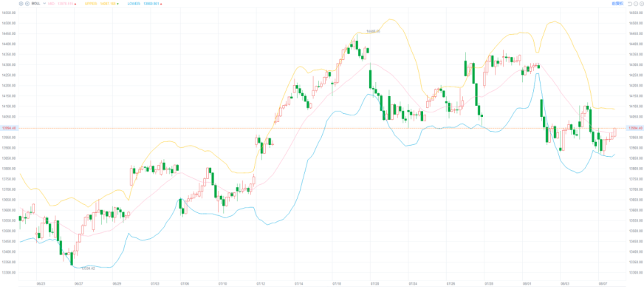Screen dimensions: 644x287
Task: Click the 07/24 date on time axis
Action: click(413, 284)
